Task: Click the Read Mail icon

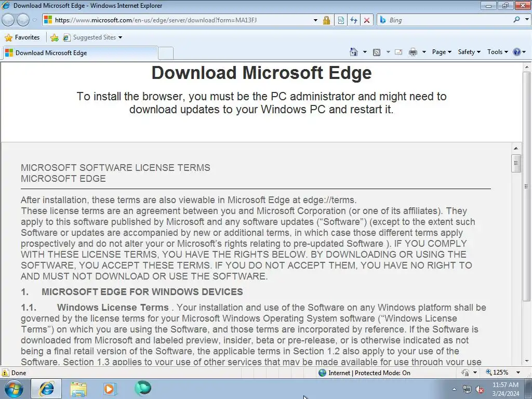Action: [398, 52]
